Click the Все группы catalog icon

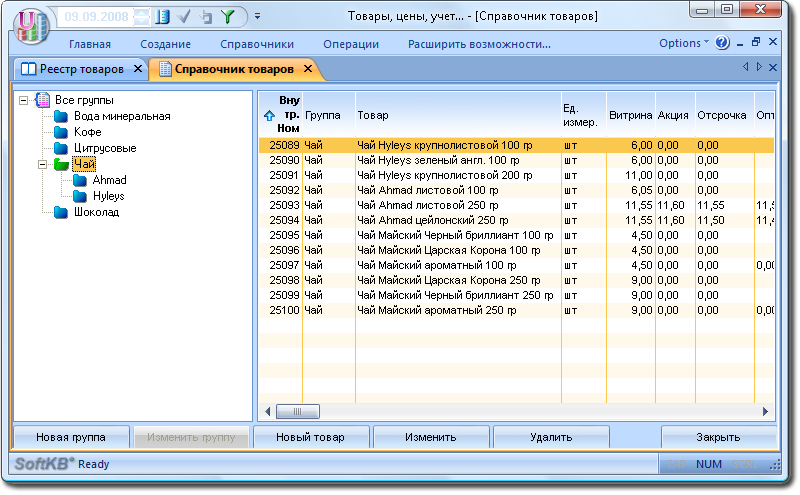[42, 100]
